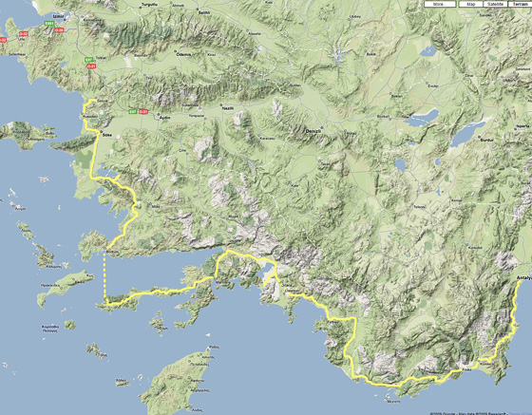Select the Terrain view type
The height and width of the screenshot is (415, 532).
520,5
